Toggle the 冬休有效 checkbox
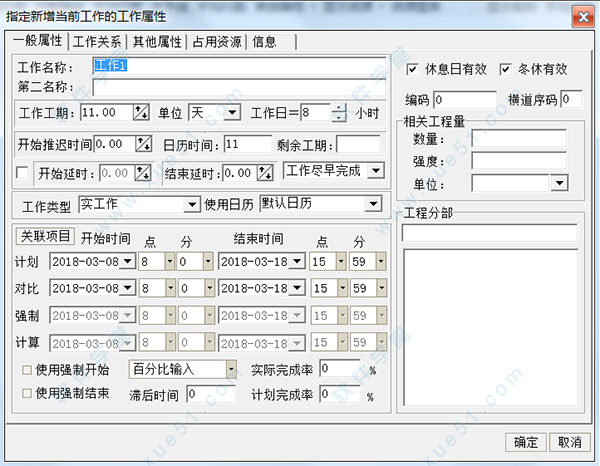 coord(506,70)
